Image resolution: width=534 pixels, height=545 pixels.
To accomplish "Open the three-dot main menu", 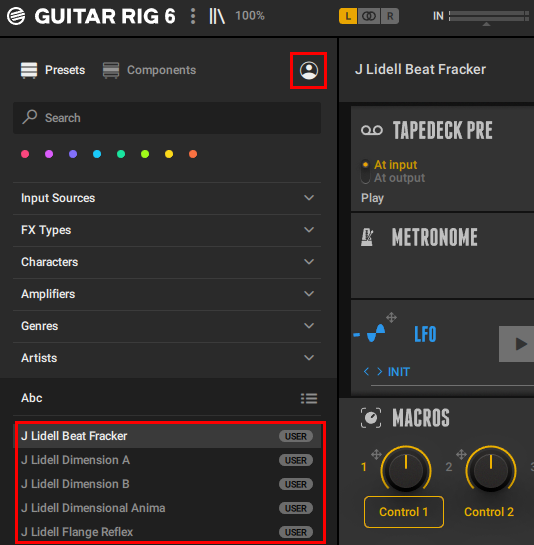I will tap(193, 16).
